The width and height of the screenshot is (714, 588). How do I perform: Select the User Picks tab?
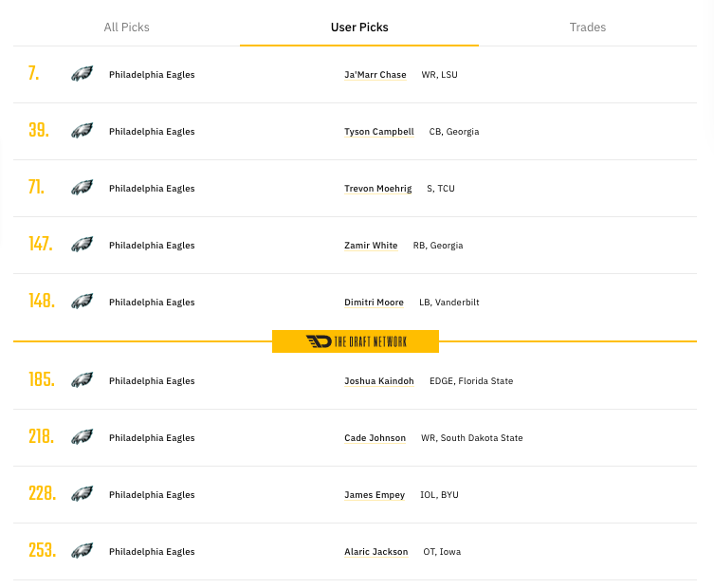pyautogui.click(x=359, y=28)
